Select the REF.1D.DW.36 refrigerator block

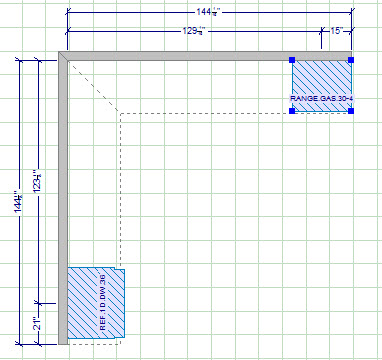pos(96,303)
